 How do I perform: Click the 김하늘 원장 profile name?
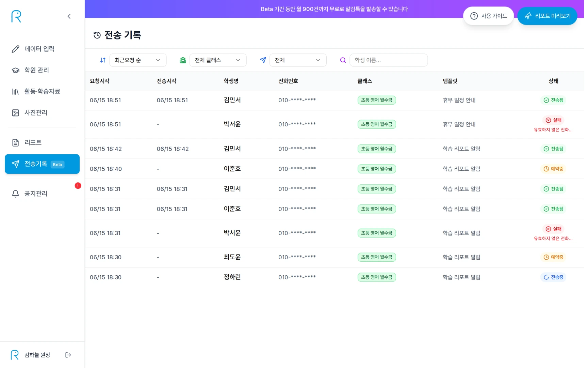pos(37,355)
